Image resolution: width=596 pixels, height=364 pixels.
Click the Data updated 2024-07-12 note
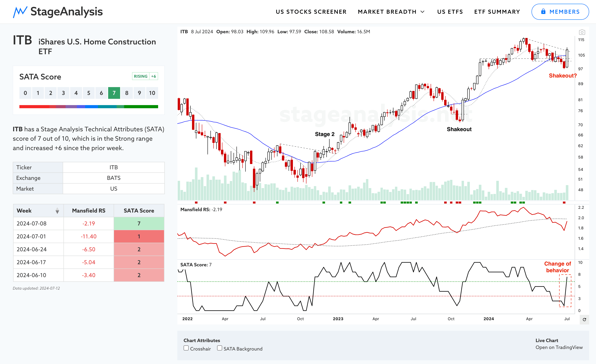[x=36, y=288]
